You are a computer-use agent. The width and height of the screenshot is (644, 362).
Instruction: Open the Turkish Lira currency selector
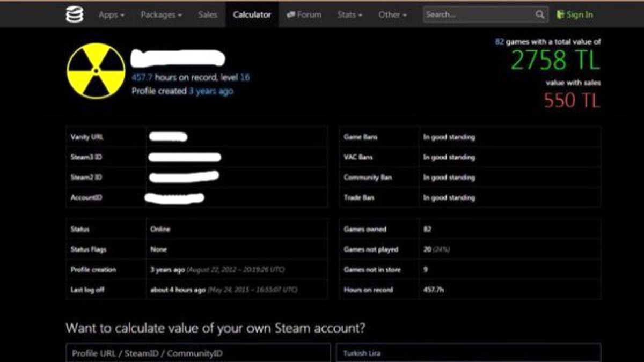coord(469,353)
